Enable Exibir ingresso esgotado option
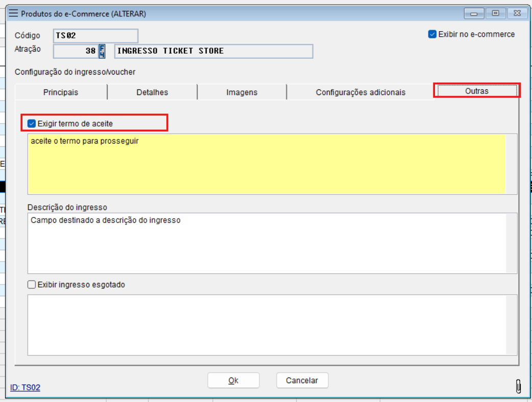The image size is (532, 402). (32, 285)
